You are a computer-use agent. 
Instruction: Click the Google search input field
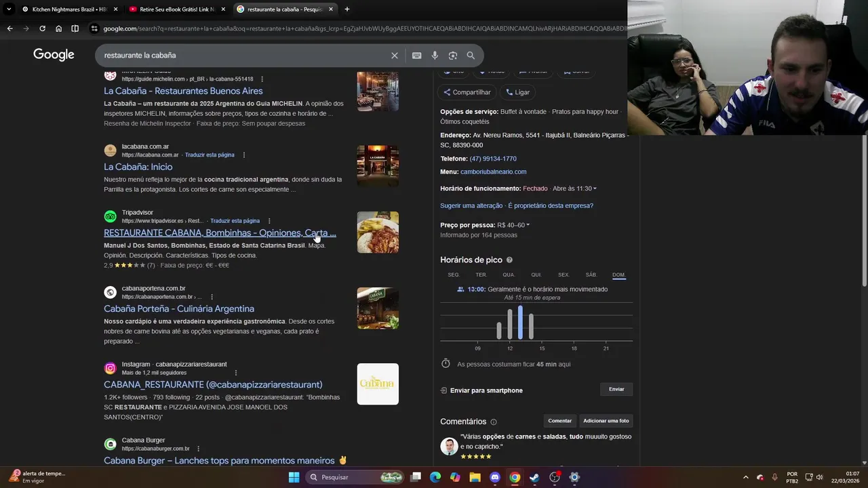tap(244, 56)
